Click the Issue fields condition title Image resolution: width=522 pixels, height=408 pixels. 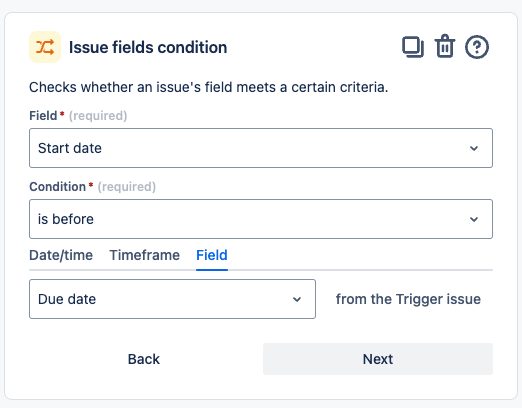148,47
